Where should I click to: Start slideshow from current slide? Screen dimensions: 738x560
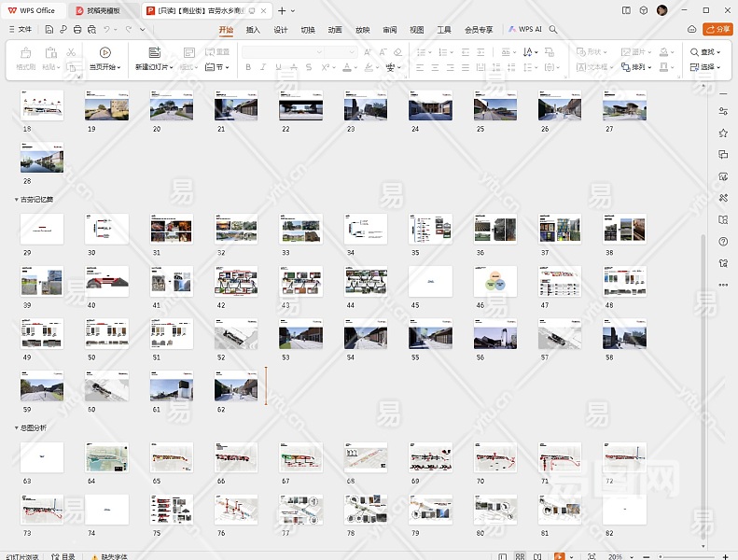pos(104,53)
